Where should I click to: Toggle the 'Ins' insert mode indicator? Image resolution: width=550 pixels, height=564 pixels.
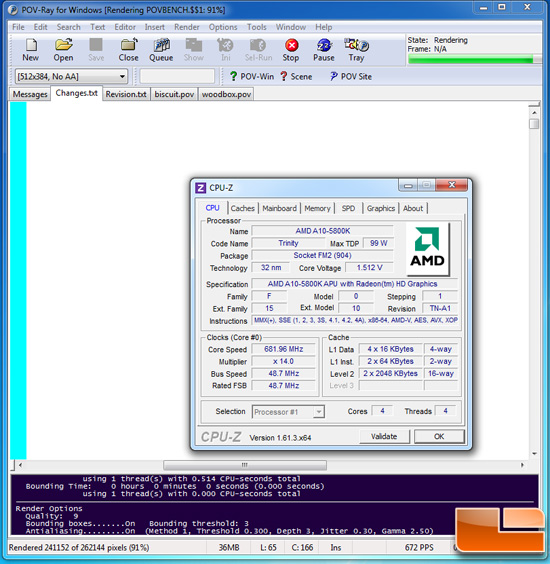[x=336, y=547]
